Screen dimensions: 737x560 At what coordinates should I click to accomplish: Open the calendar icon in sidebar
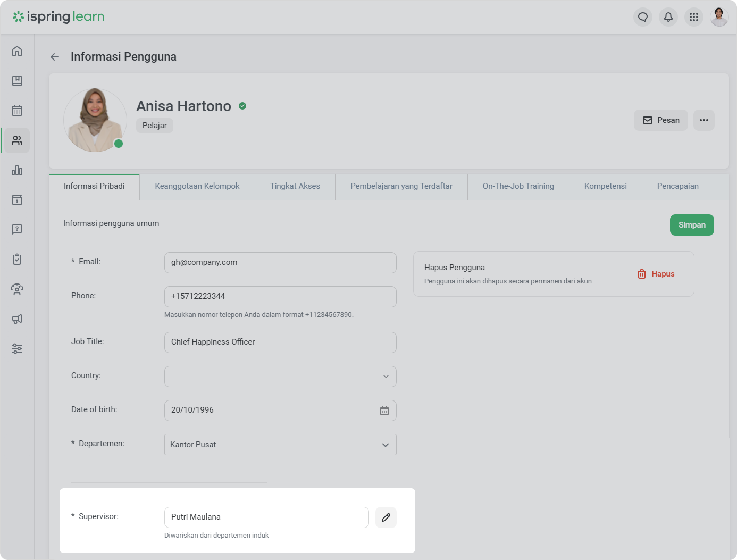[x=17, y=111]
